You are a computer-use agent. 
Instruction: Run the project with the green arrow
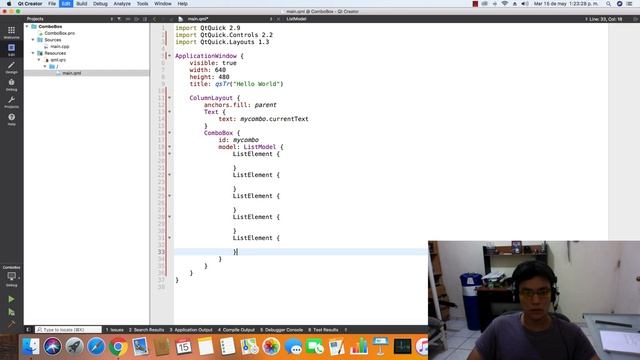pyautogui.click(x=11, y=299)
